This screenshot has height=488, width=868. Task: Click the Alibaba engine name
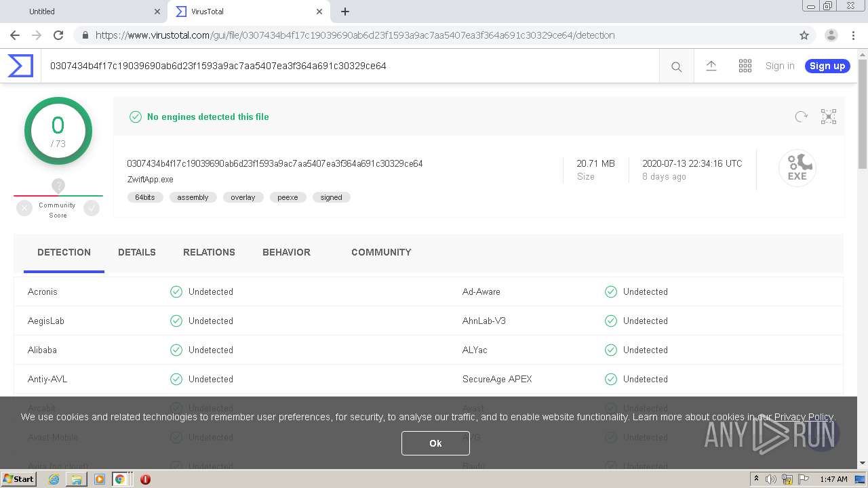click(x=42, y=350)
